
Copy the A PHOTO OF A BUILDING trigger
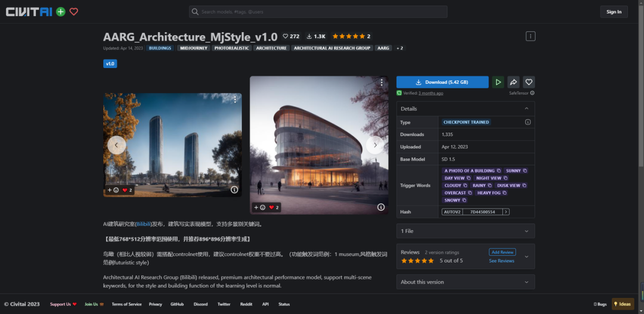click(499, 171)
